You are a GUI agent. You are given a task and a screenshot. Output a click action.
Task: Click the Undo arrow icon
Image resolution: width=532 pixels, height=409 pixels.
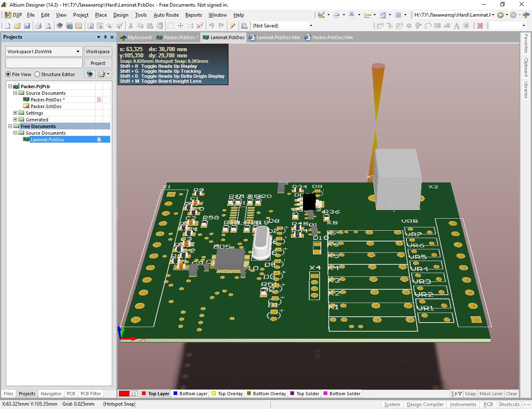tap(212, 26)
